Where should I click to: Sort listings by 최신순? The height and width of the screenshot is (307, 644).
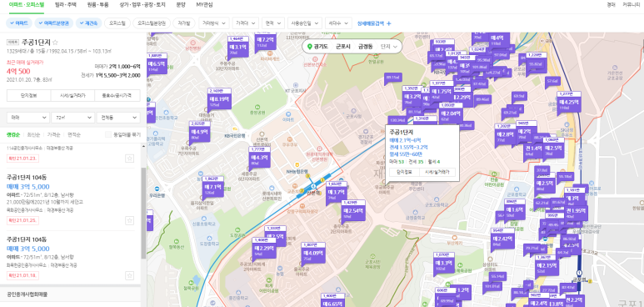[33, 134]
